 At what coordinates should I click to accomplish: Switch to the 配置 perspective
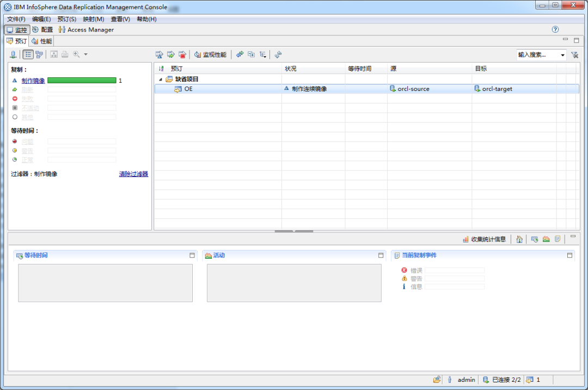point(42,29)
